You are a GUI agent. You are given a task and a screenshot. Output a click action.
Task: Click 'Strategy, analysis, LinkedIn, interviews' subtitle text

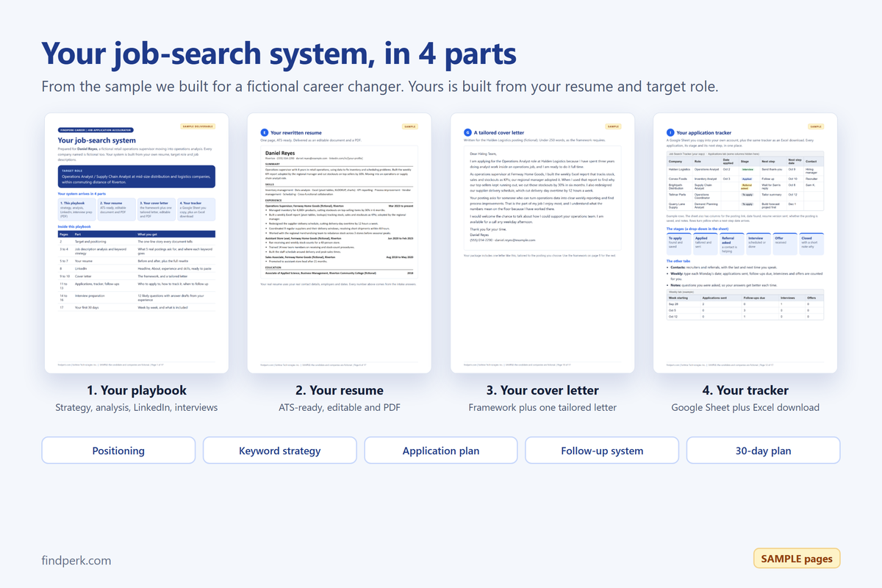click(137, 407)
